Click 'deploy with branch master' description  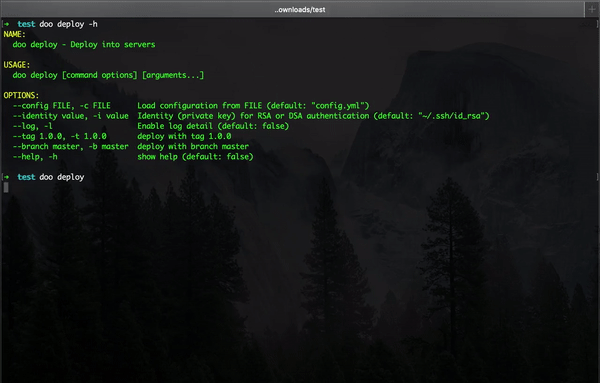[x=193, y=147]
